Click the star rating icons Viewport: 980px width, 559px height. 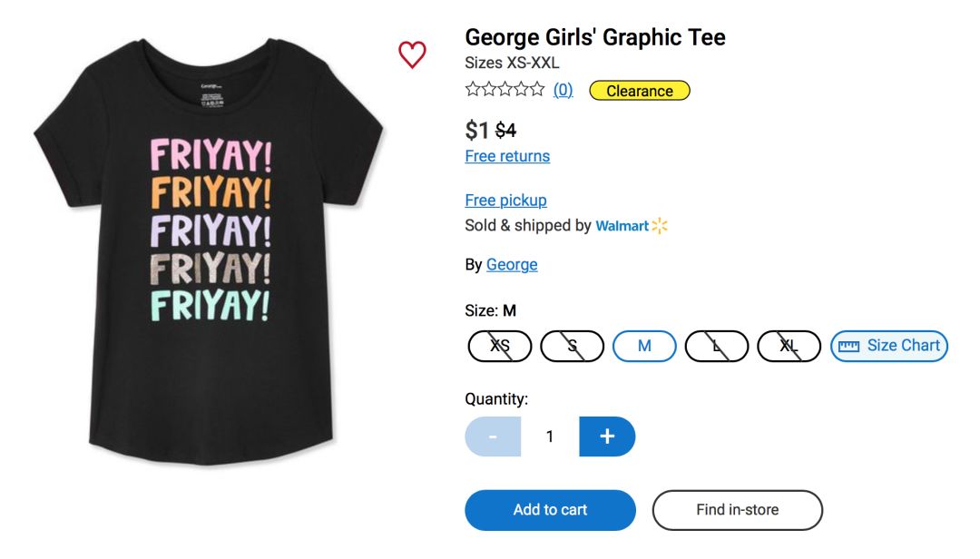(505, 90)
